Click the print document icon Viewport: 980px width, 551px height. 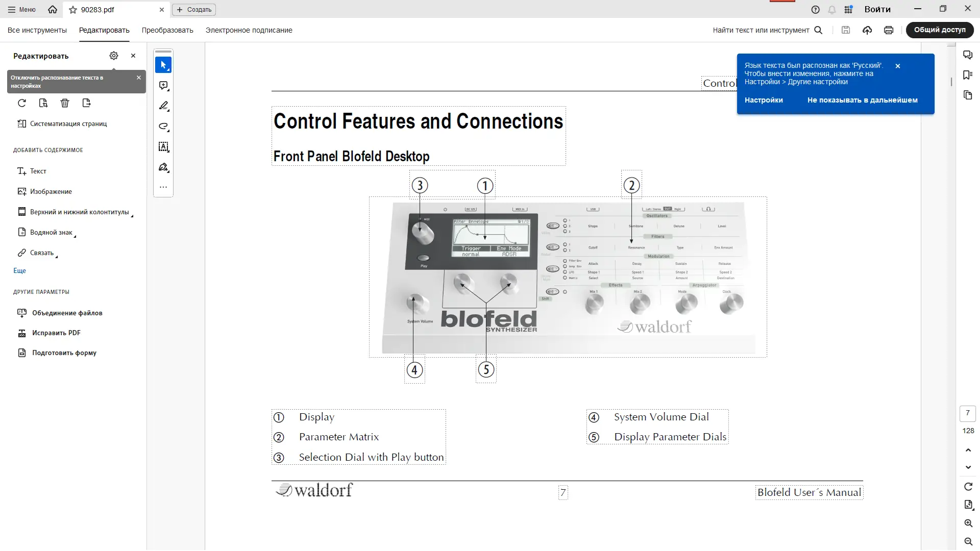pyautogui.click(x=889, y=30)
